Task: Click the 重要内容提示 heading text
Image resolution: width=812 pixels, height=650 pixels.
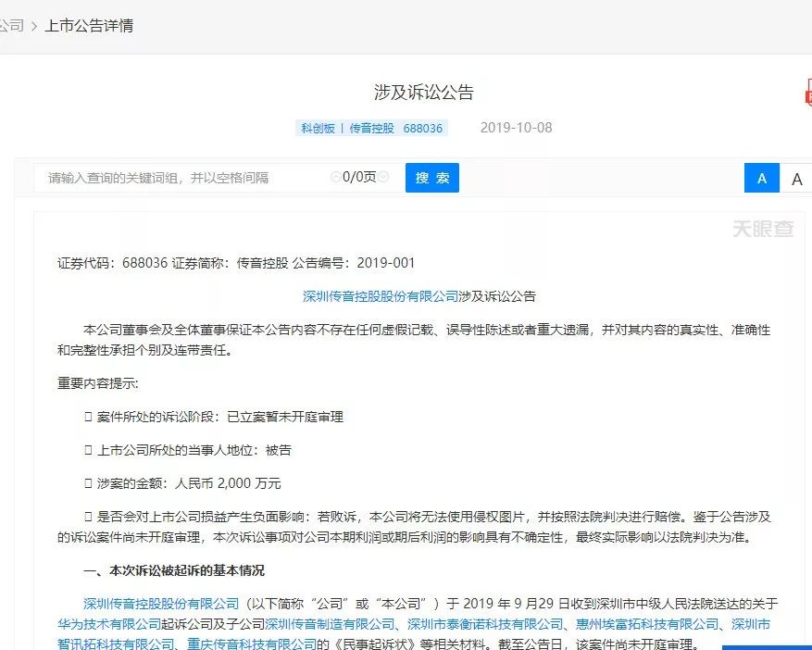Action: (x=98, y=383)
